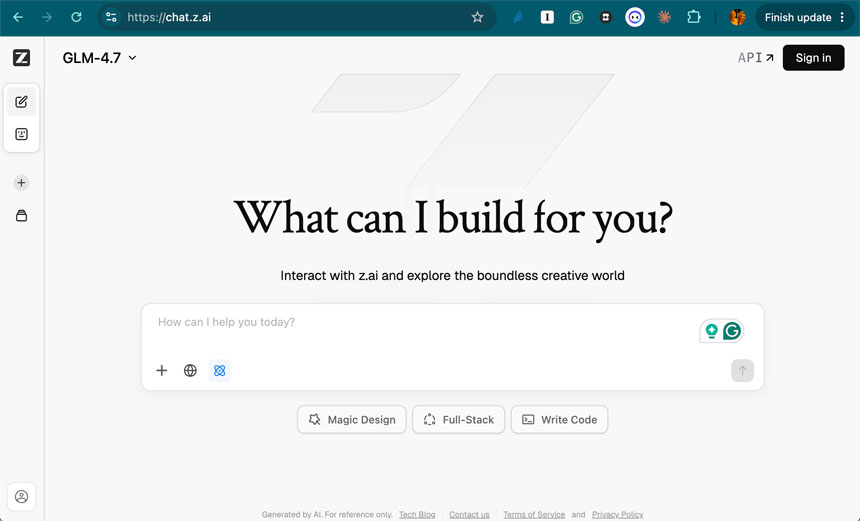Image resolution: width=860 pixels, height=521 pixels.
Task: Select the Write Code suggestion
Action: pos(559,420)
